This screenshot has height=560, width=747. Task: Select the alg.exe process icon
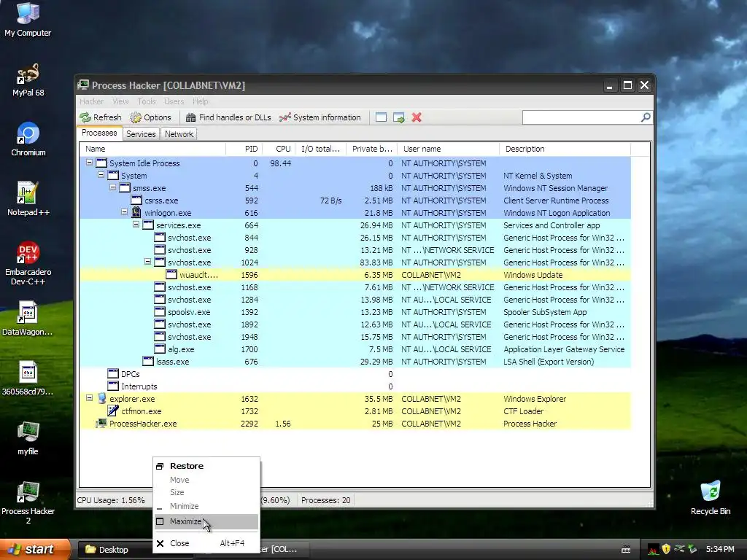pos(160,349)
